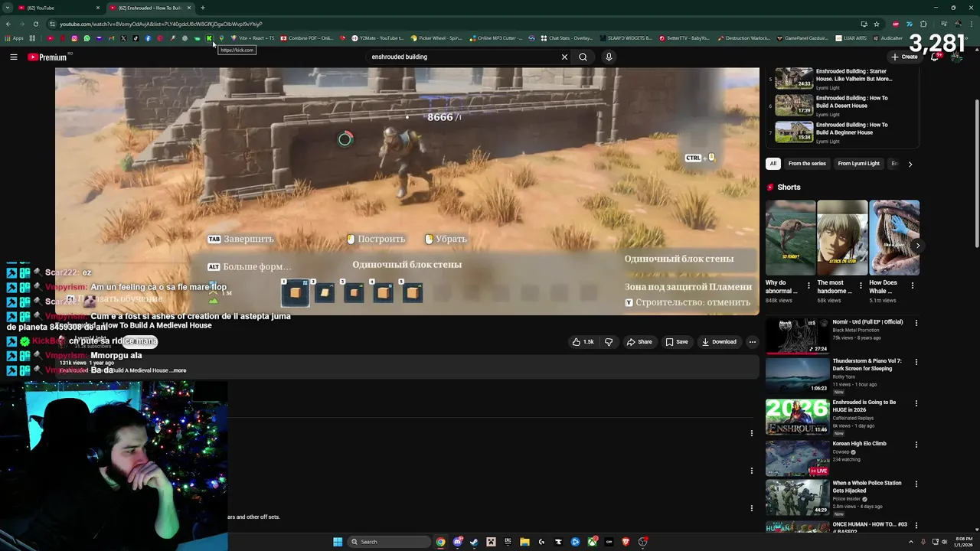Image resolution: width=980 pixels, height=551 pixels.
Task: Show next Shorts with the arrow
Action: (917, 246)
